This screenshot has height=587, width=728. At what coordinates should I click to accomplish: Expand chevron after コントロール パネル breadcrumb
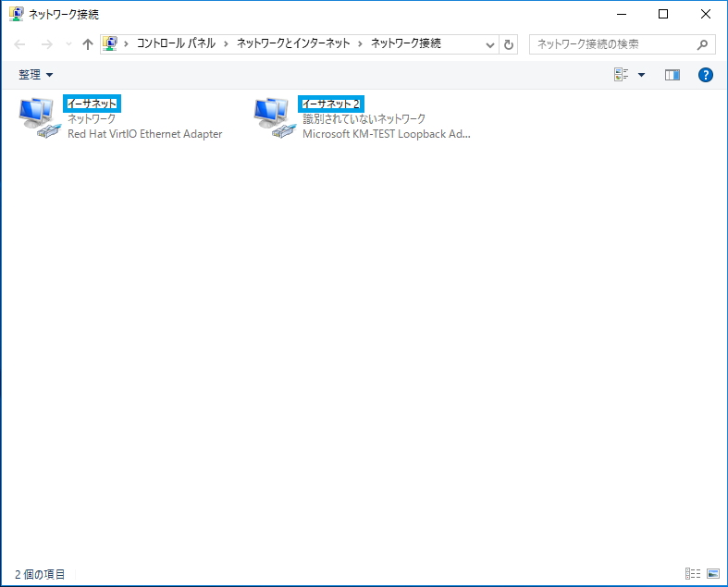tap(226, 44)
